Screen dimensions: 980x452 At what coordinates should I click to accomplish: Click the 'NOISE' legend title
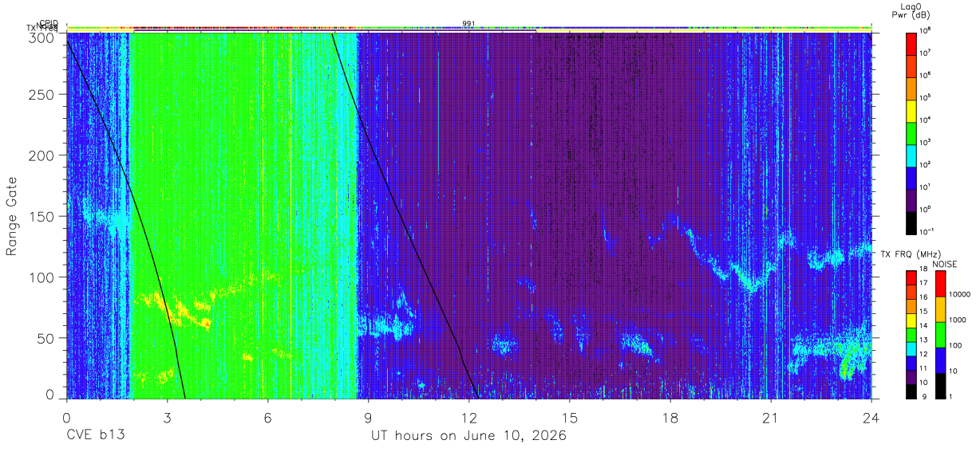click(x=944, y=264)
